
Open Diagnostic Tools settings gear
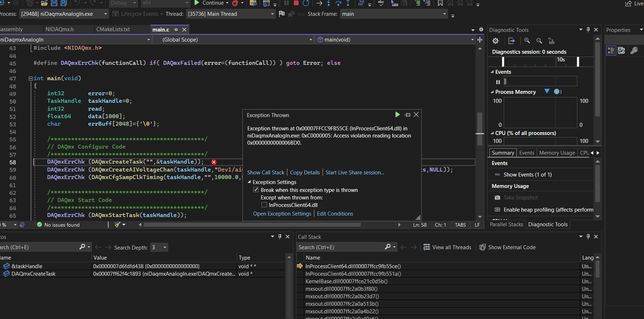point(496,41)
